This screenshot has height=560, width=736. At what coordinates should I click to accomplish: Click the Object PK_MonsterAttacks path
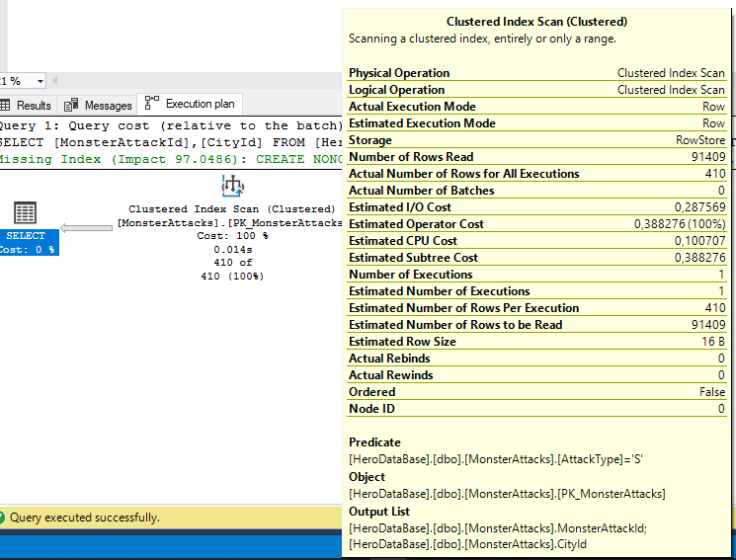(x=507, y=494)
